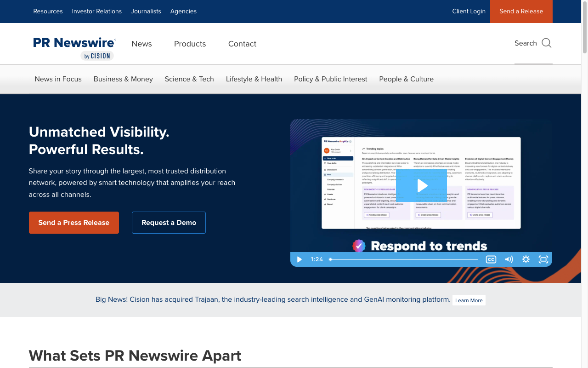Toggle closed captions on the video
Screen dimensions: 588x368
click(491, 259)
